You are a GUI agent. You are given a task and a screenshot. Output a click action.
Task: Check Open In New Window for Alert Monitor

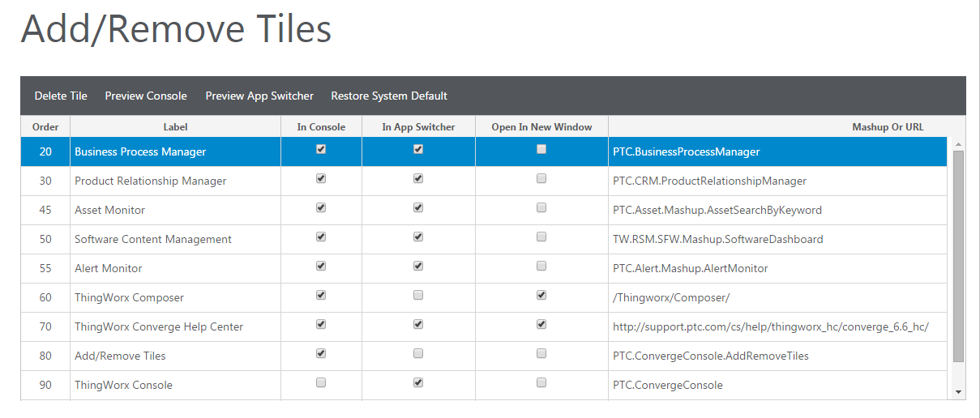541,266
